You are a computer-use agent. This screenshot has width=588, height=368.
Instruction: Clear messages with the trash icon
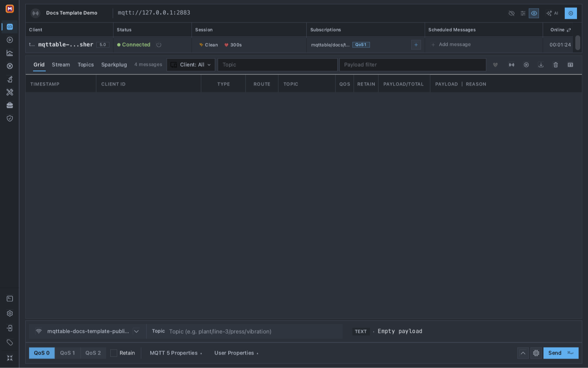tap(556, 65)
